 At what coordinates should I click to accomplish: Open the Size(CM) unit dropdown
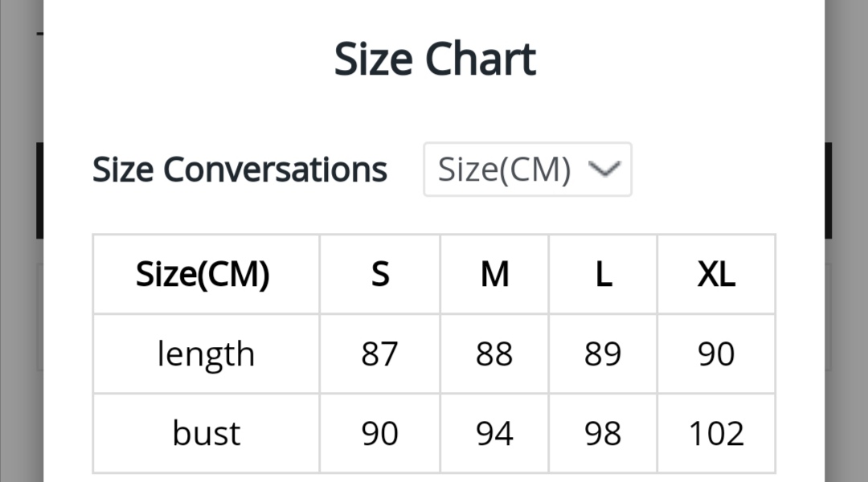tap(526, 170)
